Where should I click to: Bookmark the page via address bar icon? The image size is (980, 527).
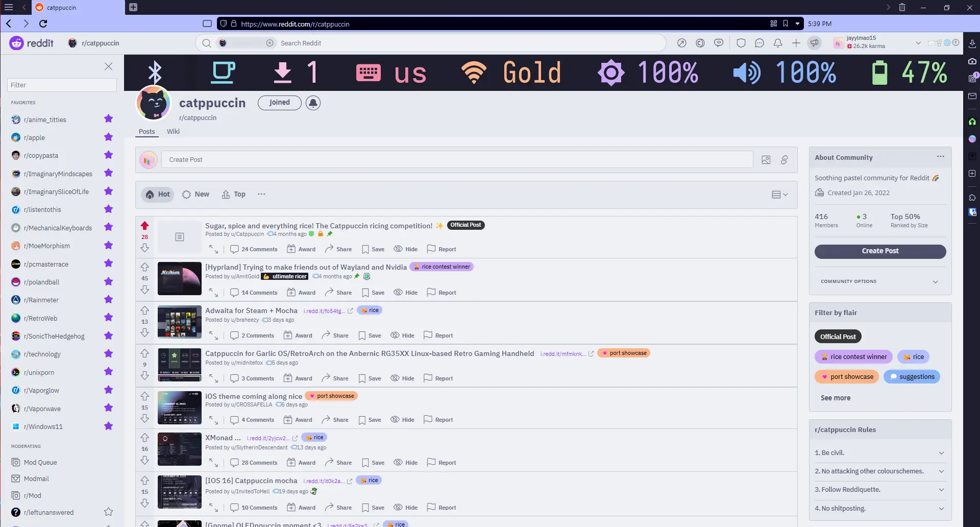(786, 23)
